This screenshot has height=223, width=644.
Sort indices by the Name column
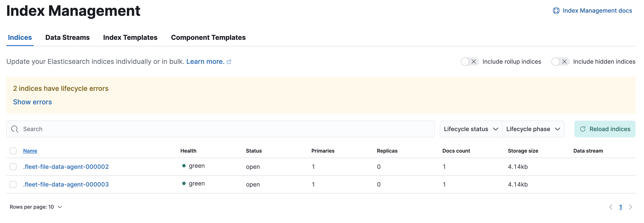pos(30,151)
